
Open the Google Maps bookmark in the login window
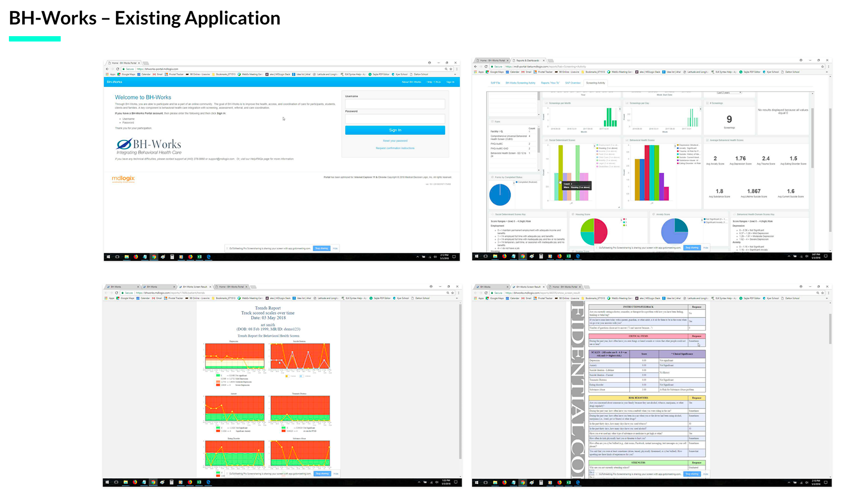125,75
